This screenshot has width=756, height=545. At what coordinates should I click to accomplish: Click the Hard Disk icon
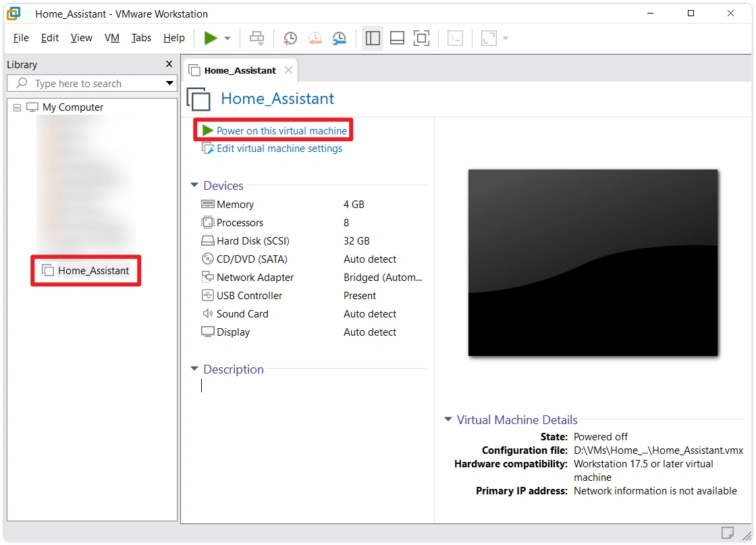pos(207,240)
